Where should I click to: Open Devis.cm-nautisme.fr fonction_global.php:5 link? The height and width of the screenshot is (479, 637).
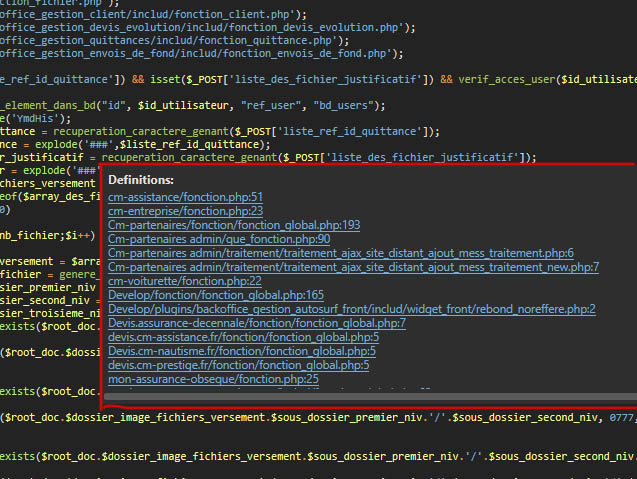click(242, 351)
